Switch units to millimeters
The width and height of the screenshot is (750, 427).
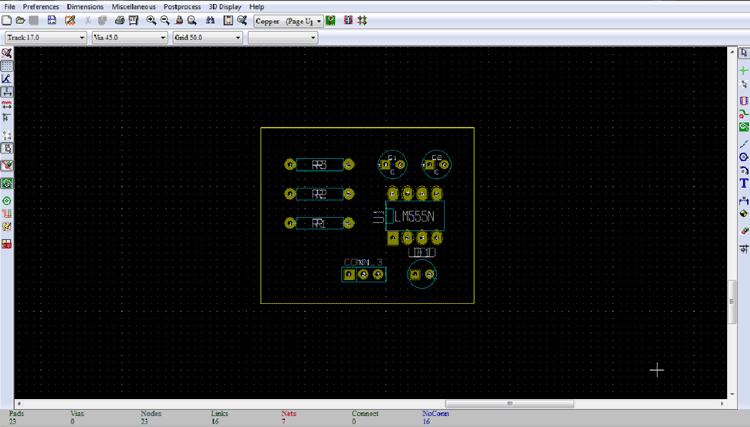[x=7, y=105]
